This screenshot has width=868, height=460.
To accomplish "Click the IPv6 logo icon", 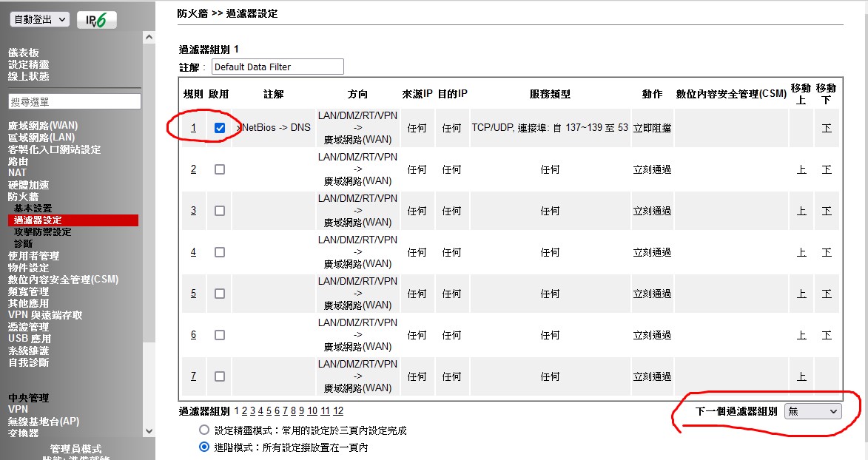I will [96, 20].
